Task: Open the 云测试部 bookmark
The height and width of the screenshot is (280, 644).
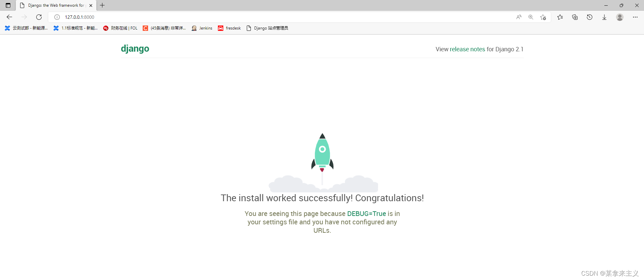Action: pyautogui.click(x=26, y=28)
